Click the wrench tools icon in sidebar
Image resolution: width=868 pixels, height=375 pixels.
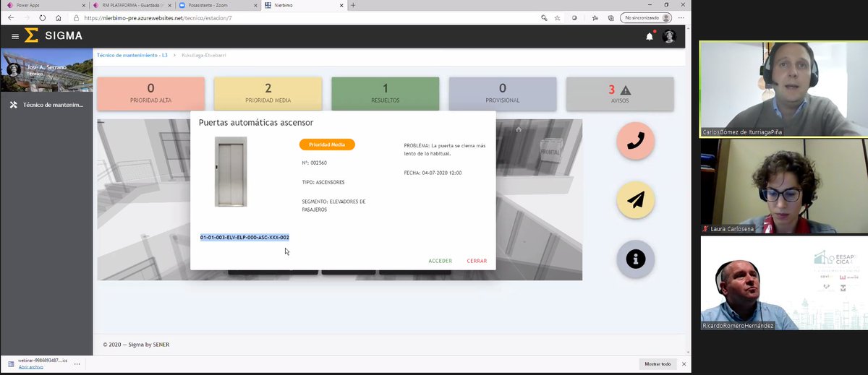13,105
